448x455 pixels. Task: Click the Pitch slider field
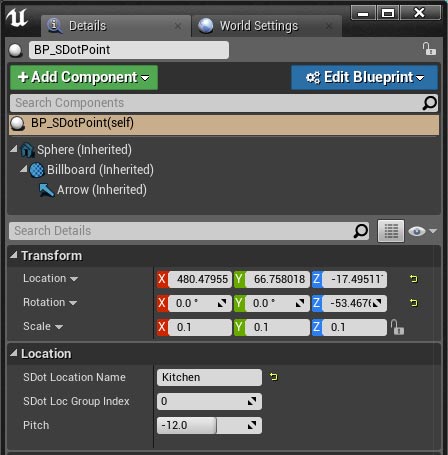point(209,425)
